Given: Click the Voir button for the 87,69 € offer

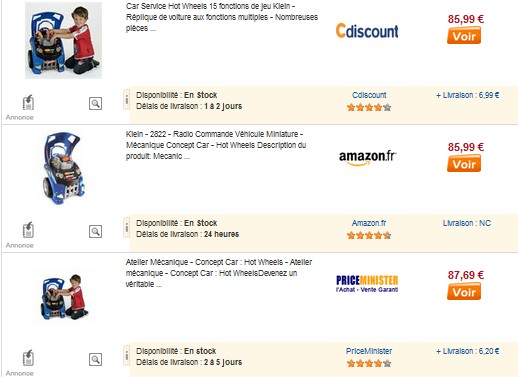Looking at the screenshot, I should (x=464, y=292).
